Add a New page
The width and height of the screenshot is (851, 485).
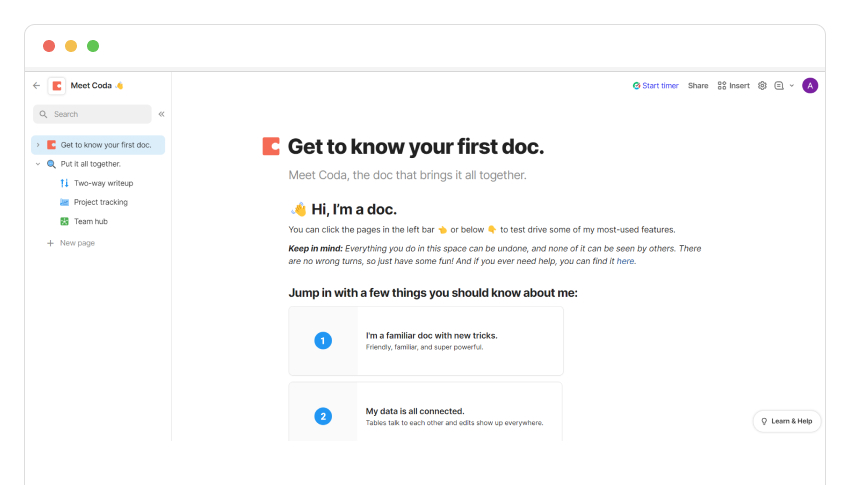pyautogui.click(x=77, y=243)
